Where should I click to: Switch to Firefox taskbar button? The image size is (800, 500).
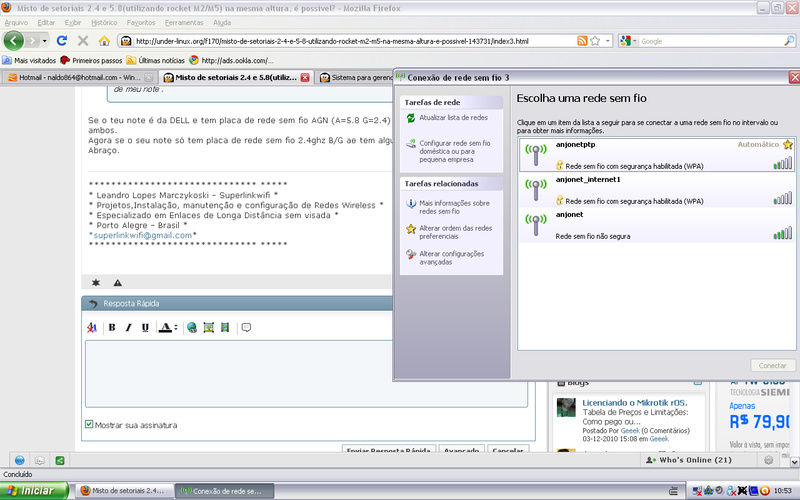tap(124, 491)
